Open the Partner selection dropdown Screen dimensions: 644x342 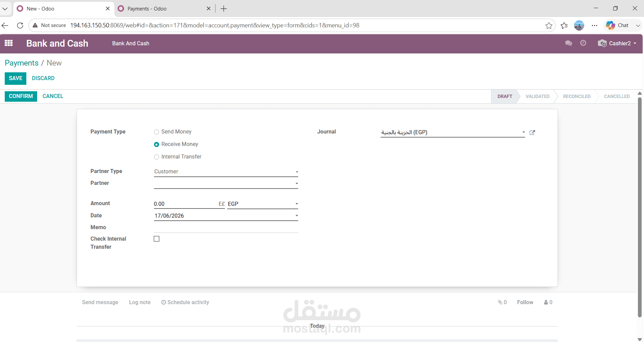coord(226,184)
